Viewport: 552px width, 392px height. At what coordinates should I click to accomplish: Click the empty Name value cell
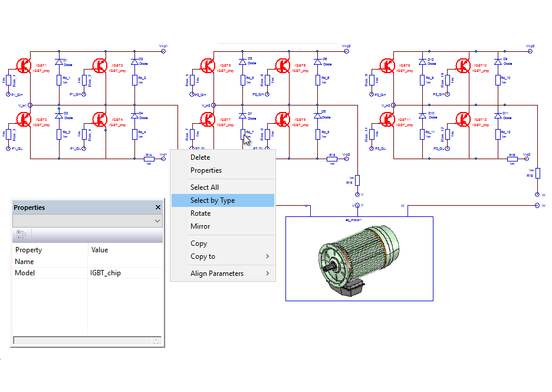[124, 261]
